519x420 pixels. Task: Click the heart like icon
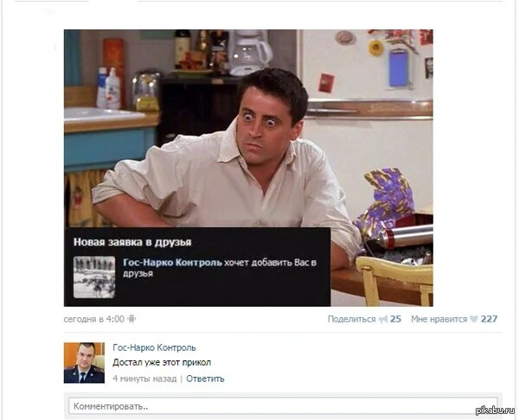point(474,319)
